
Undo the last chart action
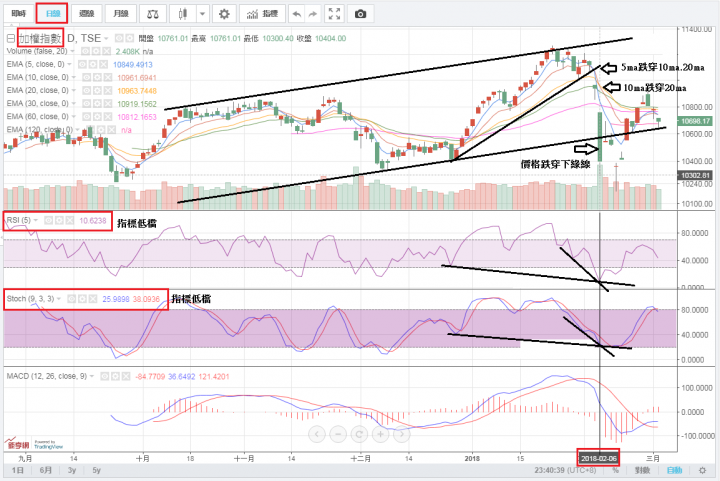point(297,14)
